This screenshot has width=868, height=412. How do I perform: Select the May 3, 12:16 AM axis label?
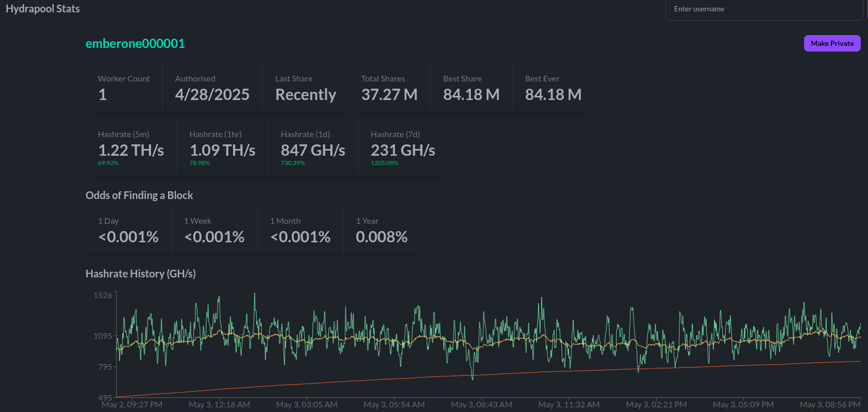pyautogui.click(x=220, y=405)
